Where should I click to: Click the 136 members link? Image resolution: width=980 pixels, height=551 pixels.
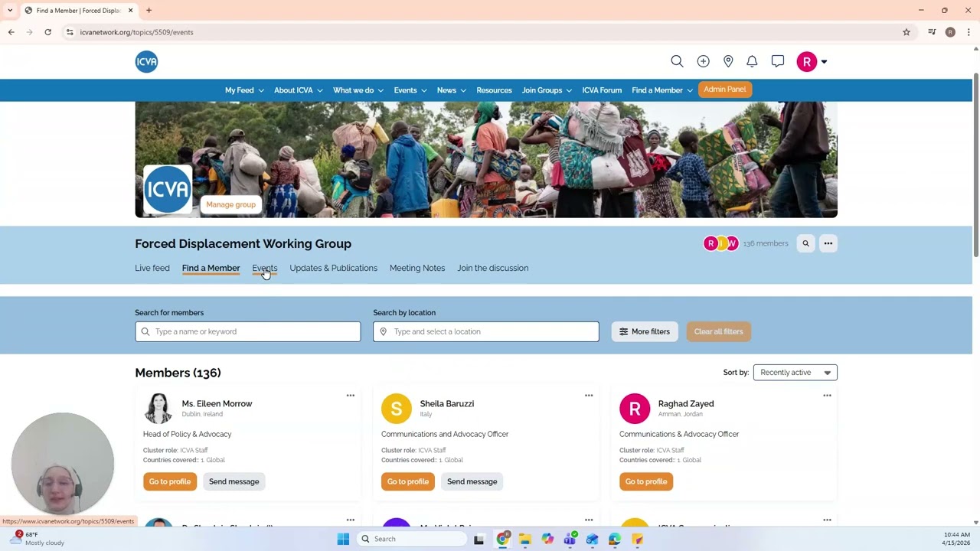(x=765, y=243)
